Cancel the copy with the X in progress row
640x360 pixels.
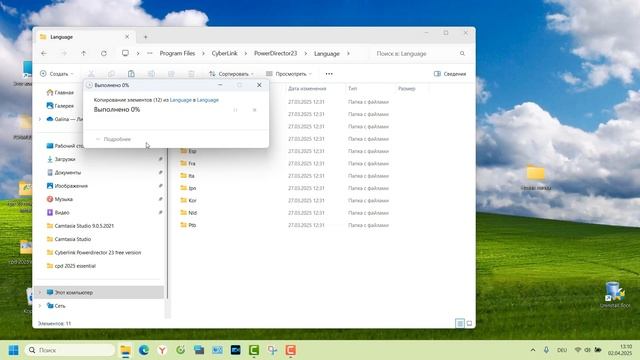point(254,110)
